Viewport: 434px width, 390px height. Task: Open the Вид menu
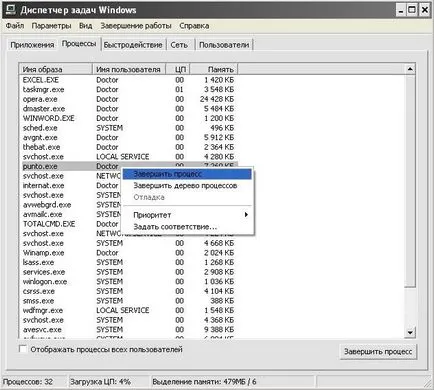(x=85, y=26)
